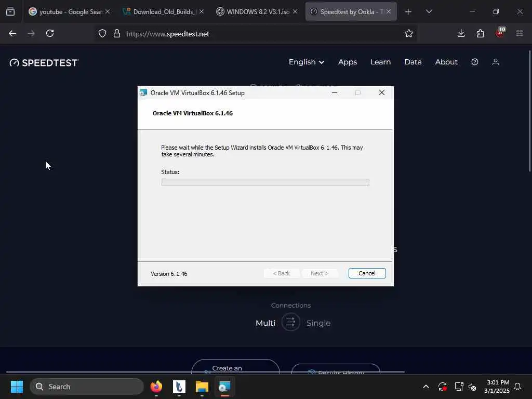Click the Speedtest logo
The width and height of the screenshot is (532, 399).
pos(44,63)
